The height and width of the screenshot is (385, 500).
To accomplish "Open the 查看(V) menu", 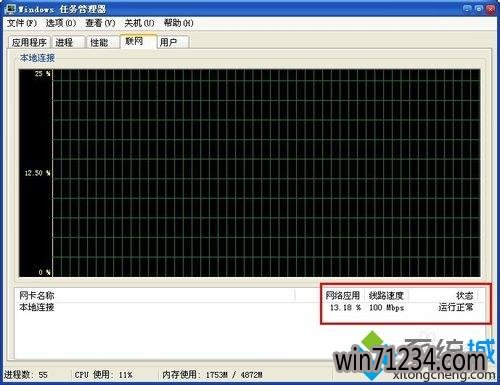I will click(100, 23).
